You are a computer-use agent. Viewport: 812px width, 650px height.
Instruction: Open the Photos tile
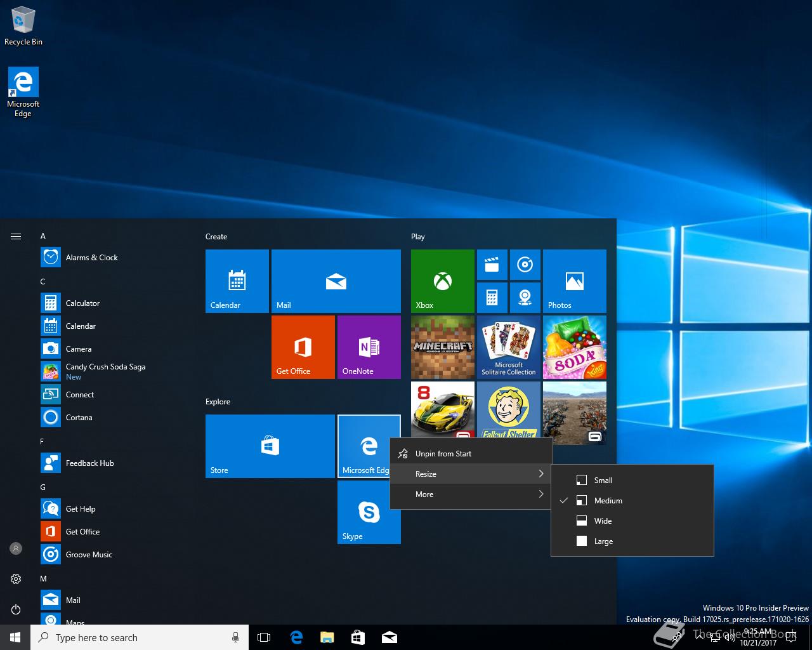click(x=575, y=281)
